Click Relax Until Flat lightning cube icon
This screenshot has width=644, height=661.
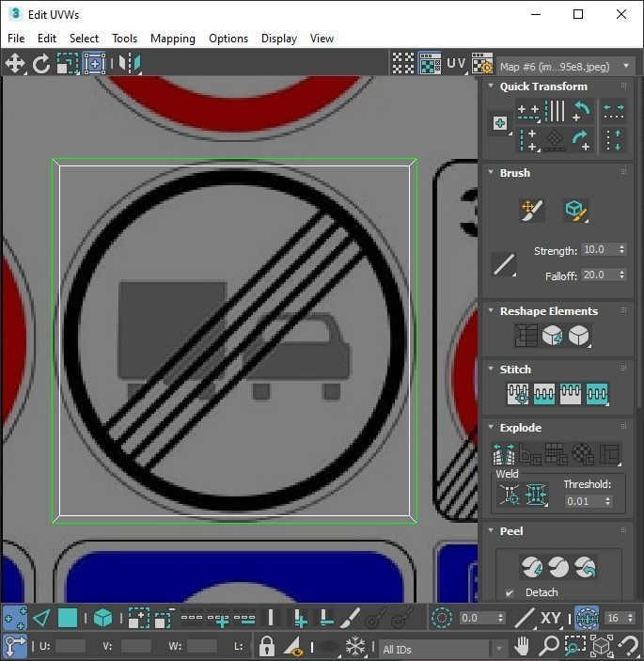pos(552,336)
